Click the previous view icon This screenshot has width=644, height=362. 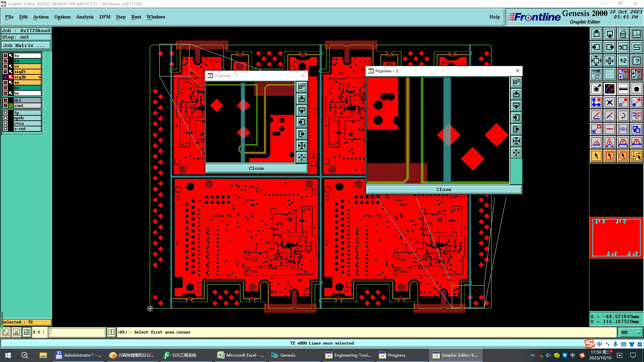[x=623, y=47]
